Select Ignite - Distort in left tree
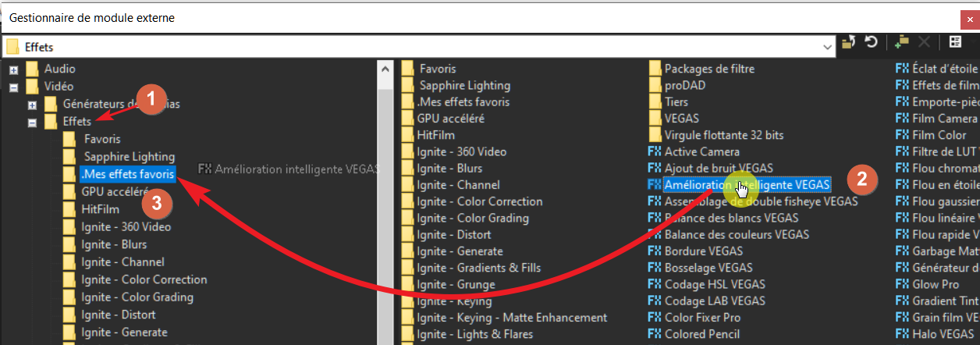This screenshot has width=980, height=345. 118,315
